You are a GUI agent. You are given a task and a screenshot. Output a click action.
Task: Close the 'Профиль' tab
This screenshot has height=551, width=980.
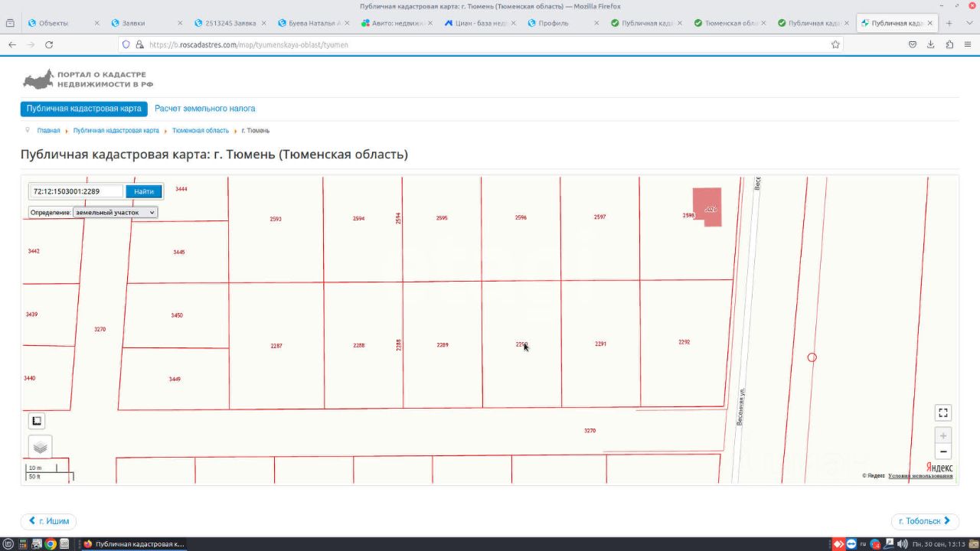[597, 23]
